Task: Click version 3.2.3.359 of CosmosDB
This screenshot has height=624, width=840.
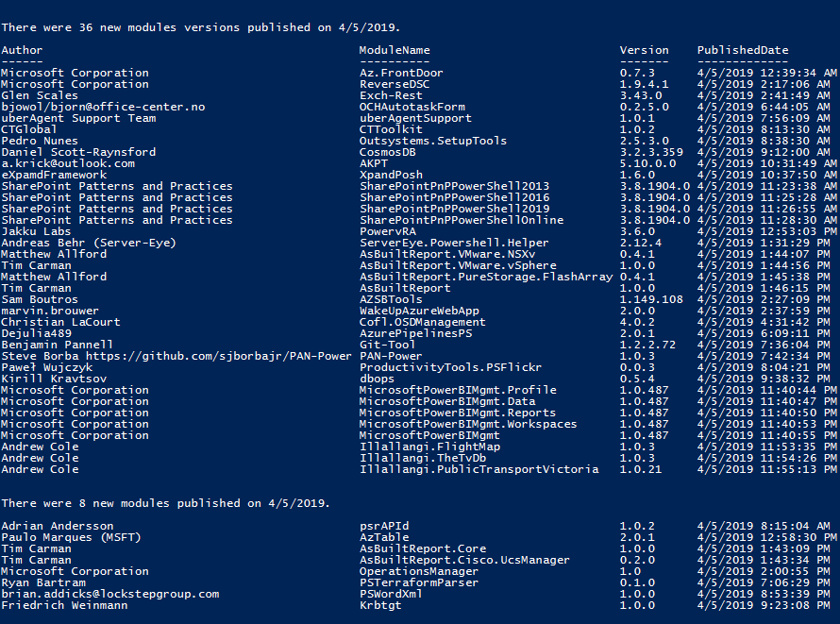Action: (651, 152)
